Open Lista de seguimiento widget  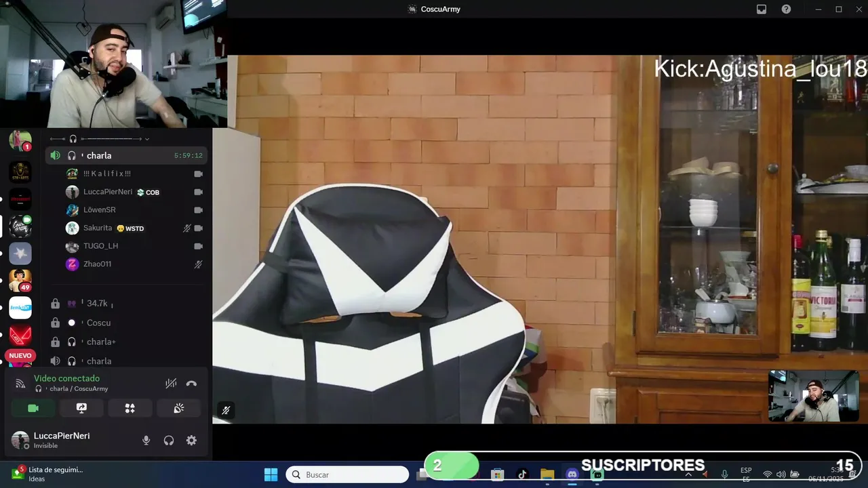click(x=46, y=474)
